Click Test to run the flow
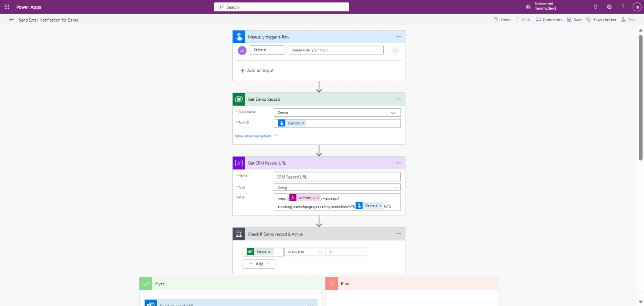Viewport: 644px width, 306px height. [628, 20]
